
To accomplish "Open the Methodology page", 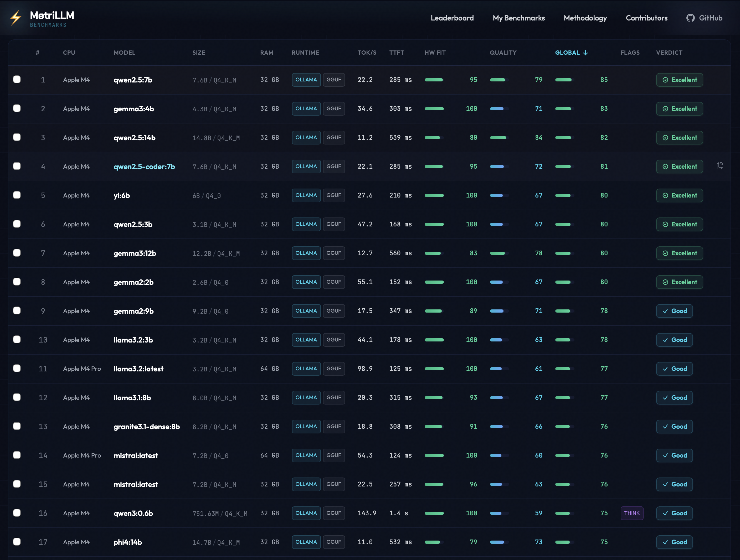I will (585, 18).
